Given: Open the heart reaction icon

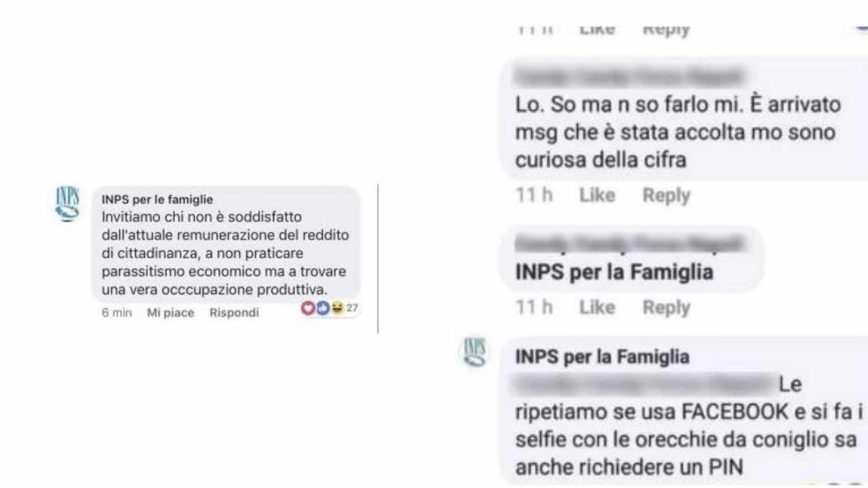Looking at the screenshot, I should 308,308.
